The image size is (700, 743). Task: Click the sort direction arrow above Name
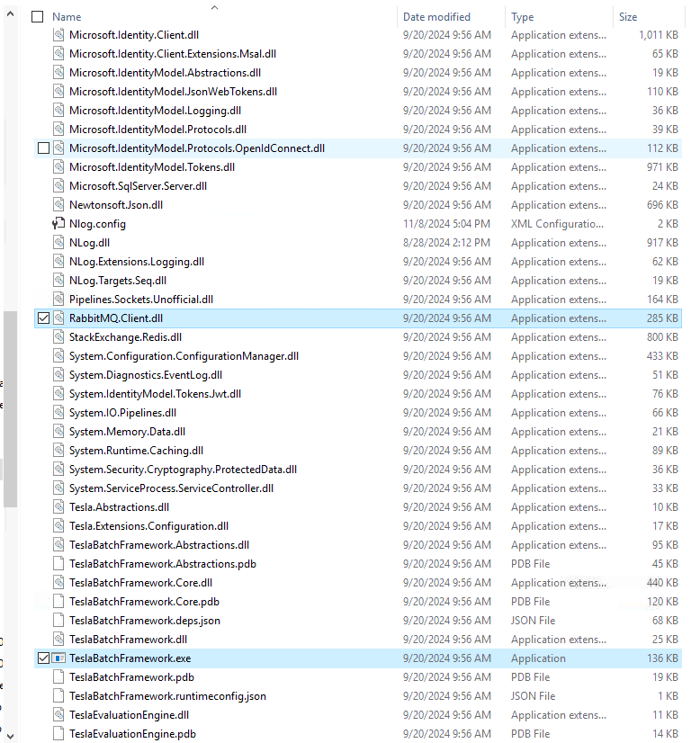click(x=215, y=7)
